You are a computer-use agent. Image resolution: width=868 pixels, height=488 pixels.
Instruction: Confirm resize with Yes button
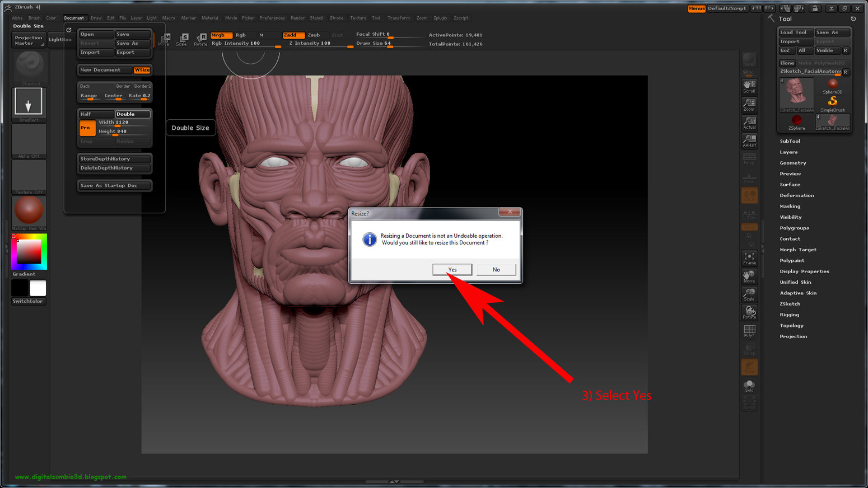pos(452,270)
